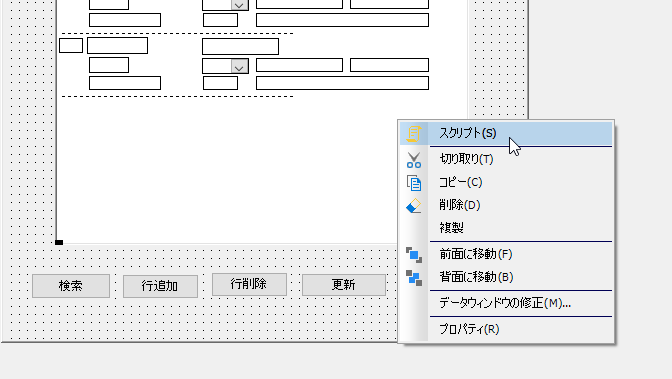
Task: Expand the partially visible top dropdown arrow
Action: [x=240, y=5]
